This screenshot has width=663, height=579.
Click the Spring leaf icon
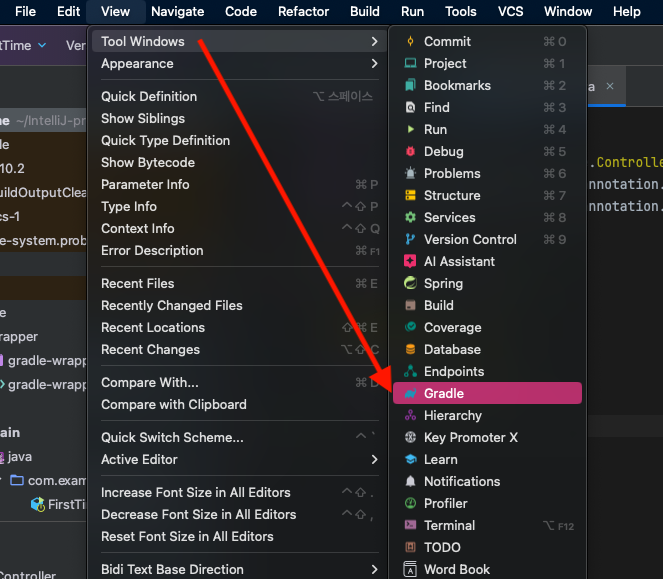click(x=410, y=283)
